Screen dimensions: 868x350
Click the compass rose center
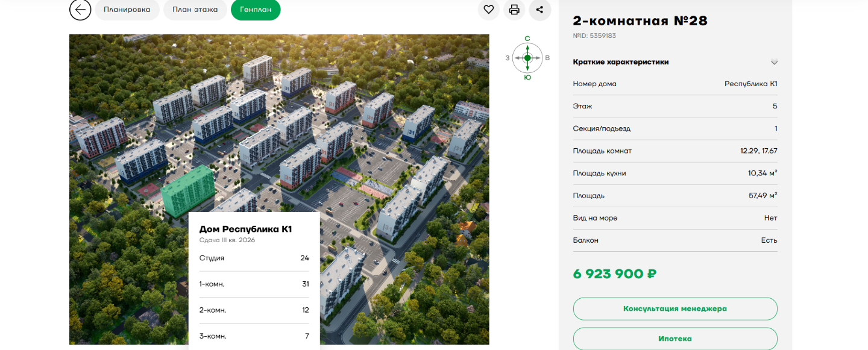527,58
